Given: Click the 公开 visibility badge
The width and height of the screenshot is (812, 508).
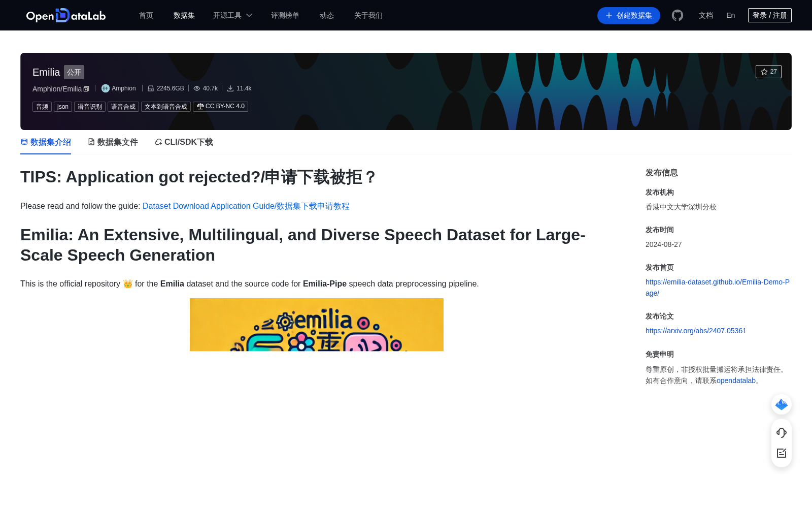Looking at the screenshot, I should click(74, 72).
